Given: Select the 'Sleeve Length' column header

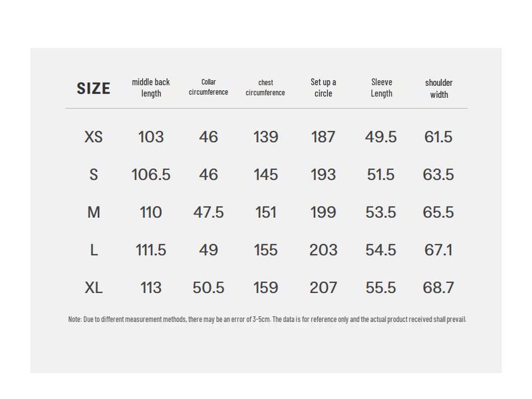Looking at the screenshot, I should point(381,88).
